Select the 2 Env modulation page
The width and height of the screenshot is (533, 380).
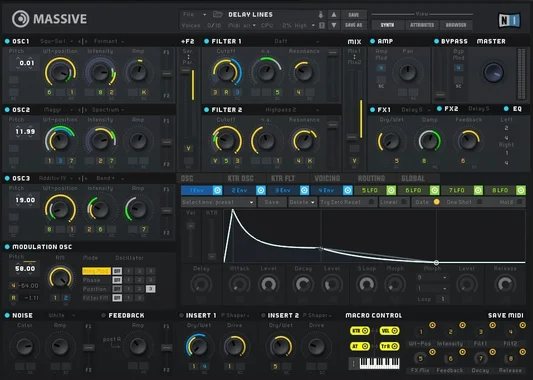pos(239,190)
